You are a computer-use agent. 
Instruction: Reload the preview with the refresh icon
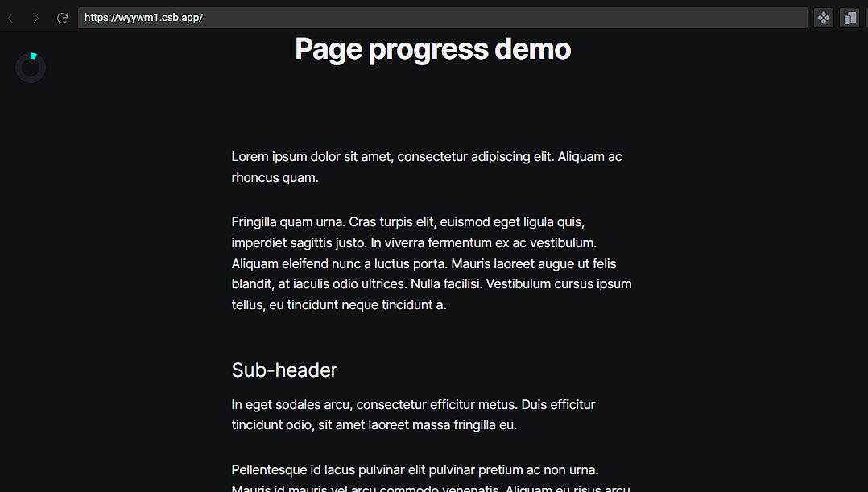tap(63, 18)
